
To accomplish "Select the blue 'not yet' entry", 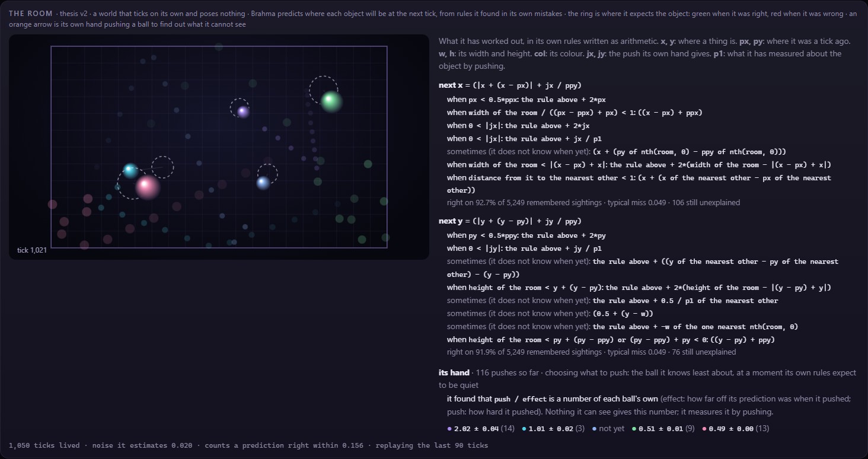I will (608, 428).
